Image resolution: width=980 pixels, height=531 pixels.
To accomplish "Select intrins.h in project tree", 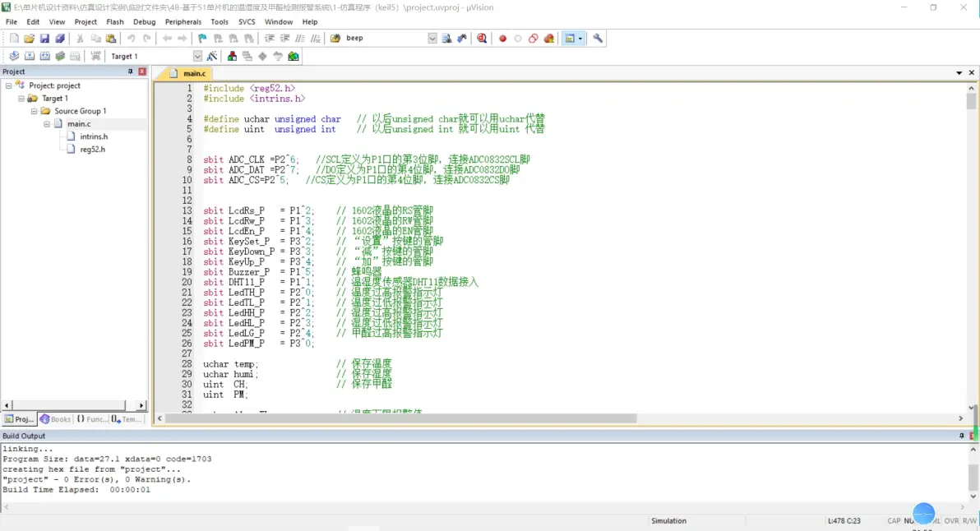I will point(94,136).
